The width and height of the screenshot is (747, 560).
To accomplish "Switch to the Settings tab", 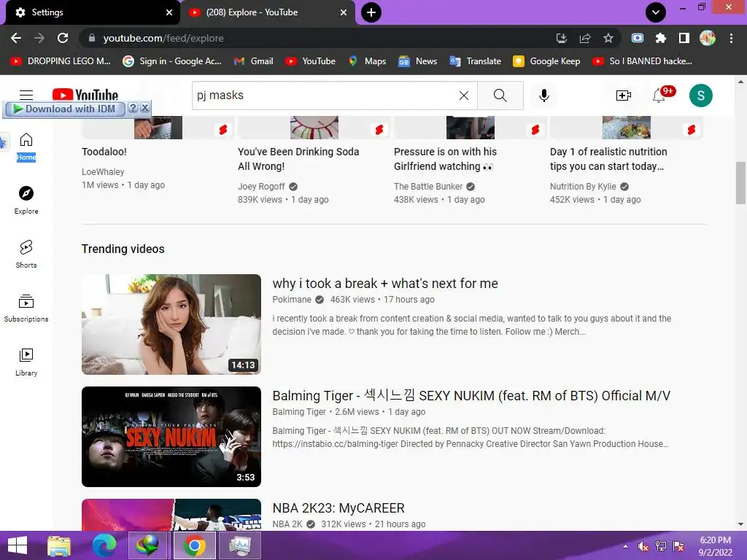I will point(93,12).
